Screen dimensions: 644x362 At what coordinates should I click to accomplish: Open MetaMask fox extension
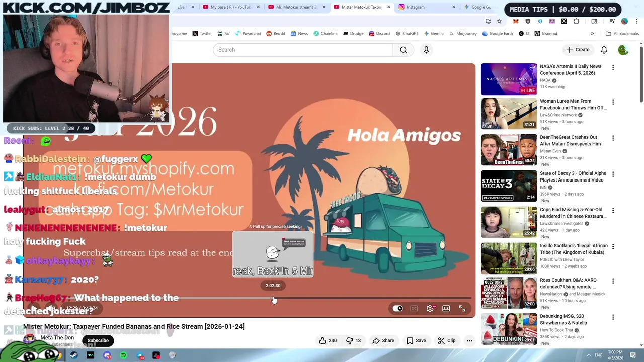(x=516, y=21)
